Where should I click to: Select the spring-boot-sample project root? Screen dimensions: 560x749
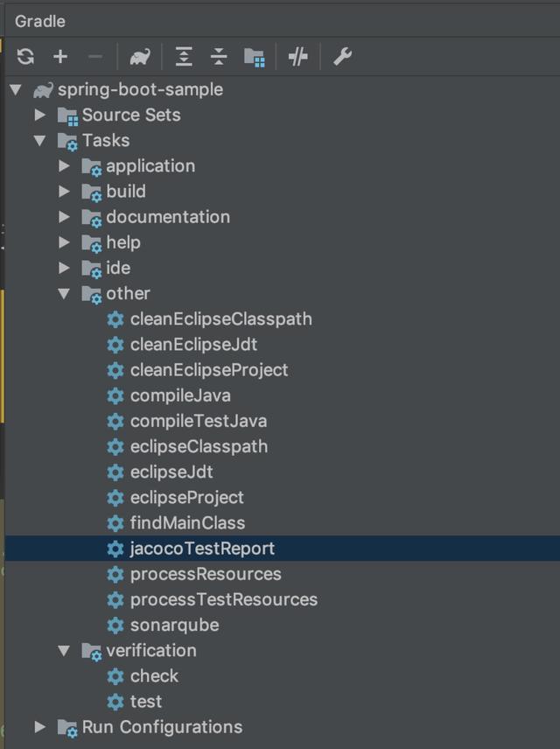140,89
